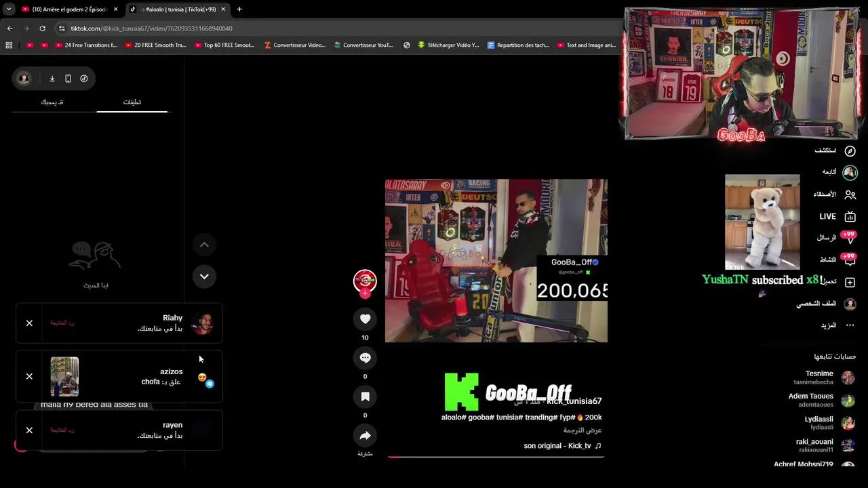Like the video with the heart icon
Screen dimensions: 868x488
[365, 319]
